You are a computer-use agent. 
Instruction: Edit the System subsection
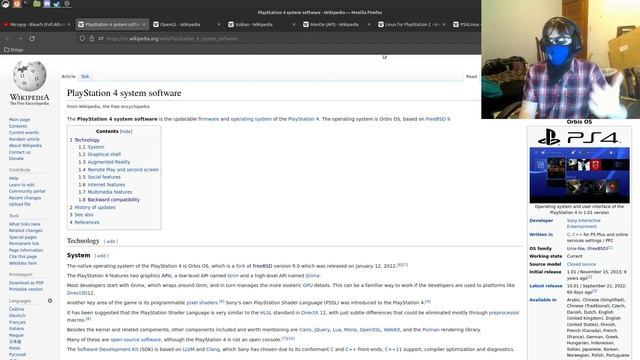click(101, 256)
